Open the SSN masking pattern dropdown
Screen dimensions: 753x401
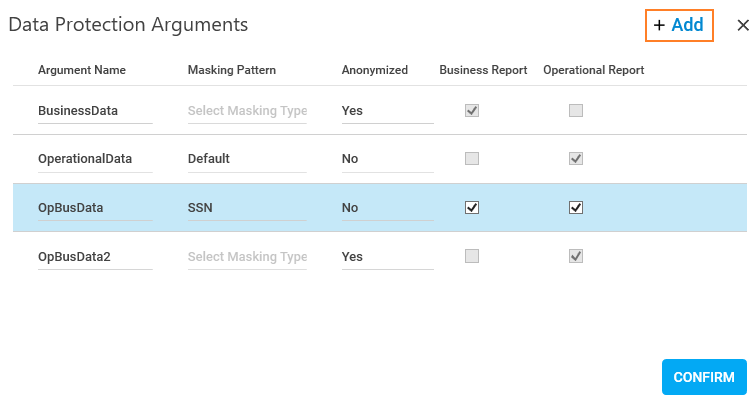(247, 208)
